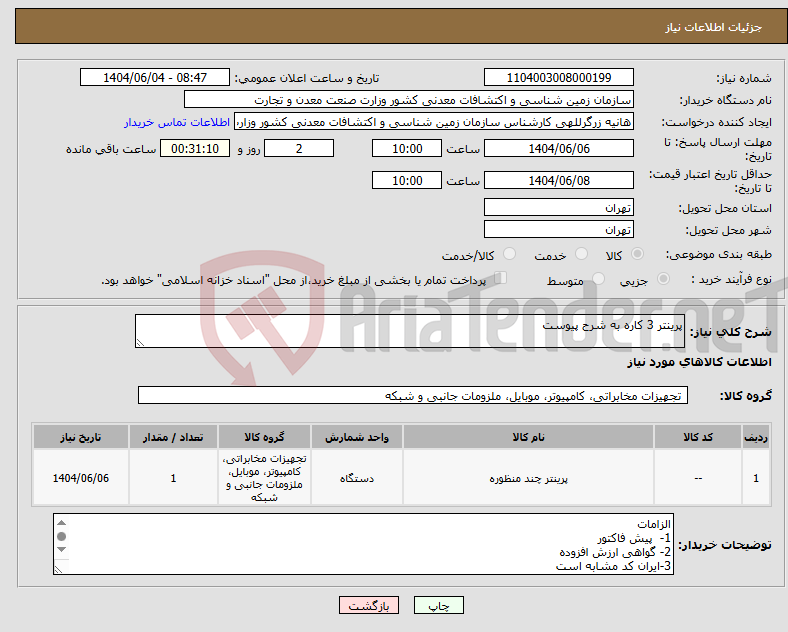Viewport: 788px width, 632px height.
Task: Click the شماره نیاز field 1104003008000199
Action: click(x=558, y=77)
